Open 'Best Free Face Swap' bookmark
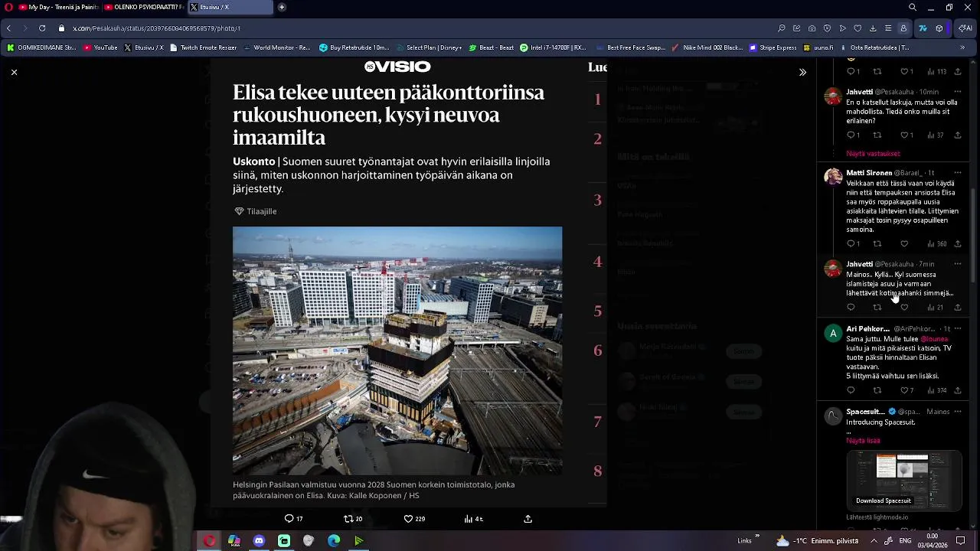980x551 pixels. coord(629,47)
